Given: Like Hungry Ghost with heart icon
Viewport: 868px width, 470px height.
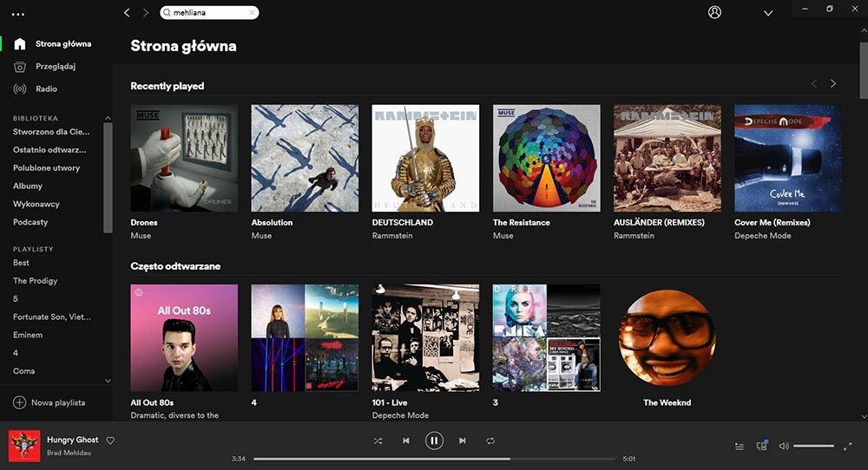Looking at the screenshot, I should (x=110, y=441).
